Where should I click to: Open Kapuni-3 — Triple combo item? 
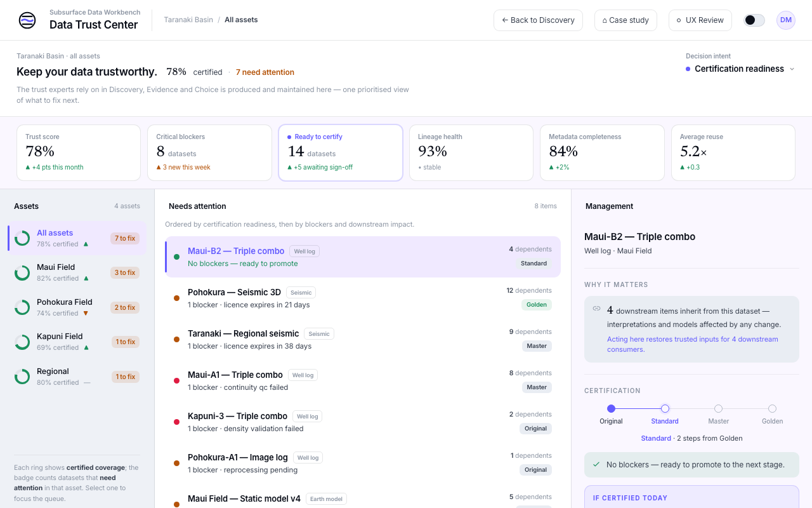363,422
